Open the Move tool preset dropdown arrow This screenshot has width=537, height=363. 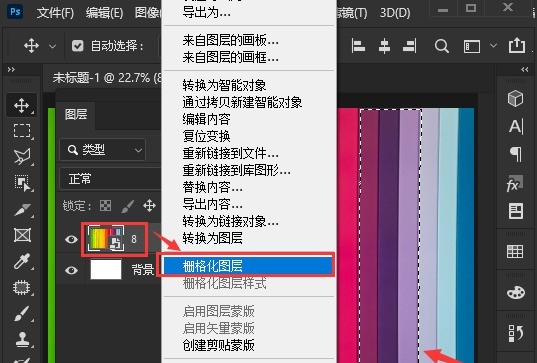(52, 46)
